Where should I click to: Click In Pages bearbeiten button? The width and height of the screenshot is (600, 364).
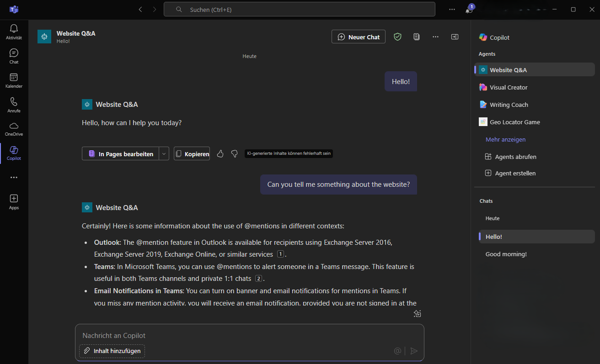pos(121,154)
